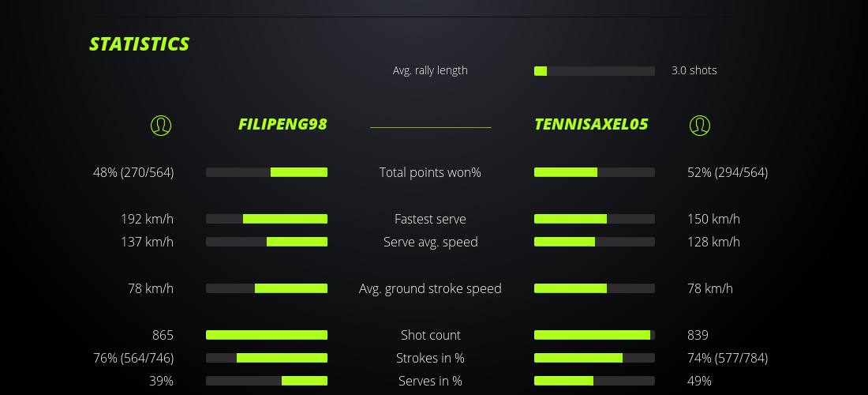The height and width of the screenshot is (395, 868).
Task: Click FILIPENG98's Serves in % bar
Action: [267, 381]
